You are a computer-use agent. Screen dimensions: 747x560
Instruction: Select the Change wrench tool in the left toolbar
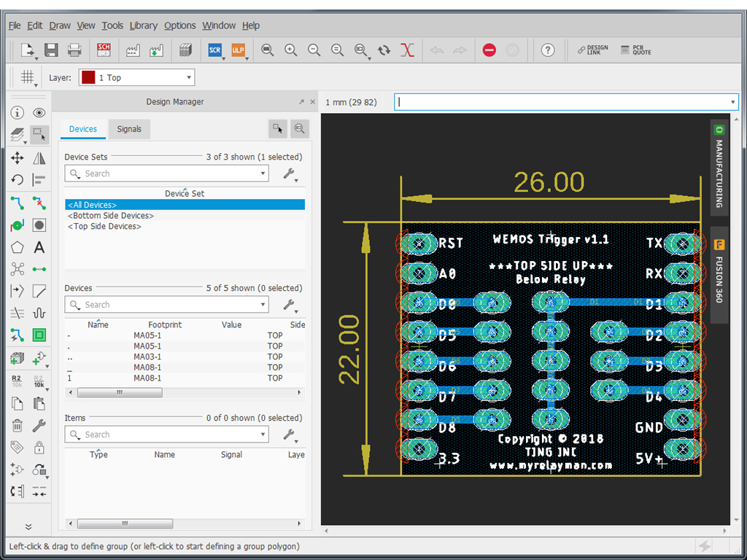[39, 425]
